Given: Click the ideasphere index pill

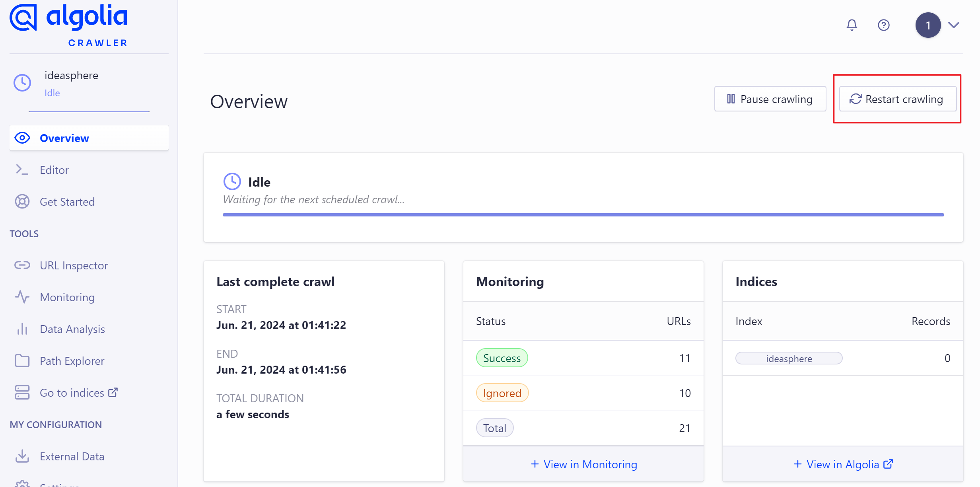Looking at the screenshot, I should point(789,358).
